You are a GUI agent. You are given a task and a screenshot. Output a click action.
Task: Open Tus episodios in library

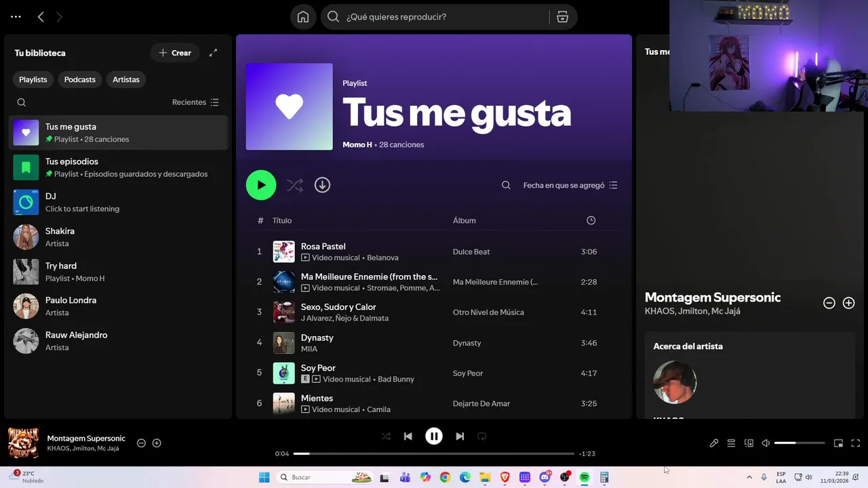(x=119, y=167)
